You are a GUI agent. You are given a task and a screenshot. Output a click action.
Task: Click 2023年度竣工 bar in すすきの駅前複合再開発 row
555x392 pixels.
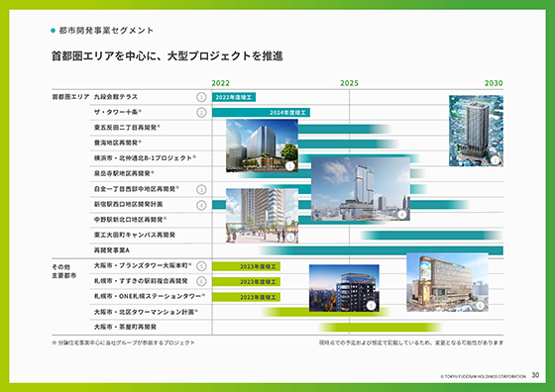coord(246,282)
